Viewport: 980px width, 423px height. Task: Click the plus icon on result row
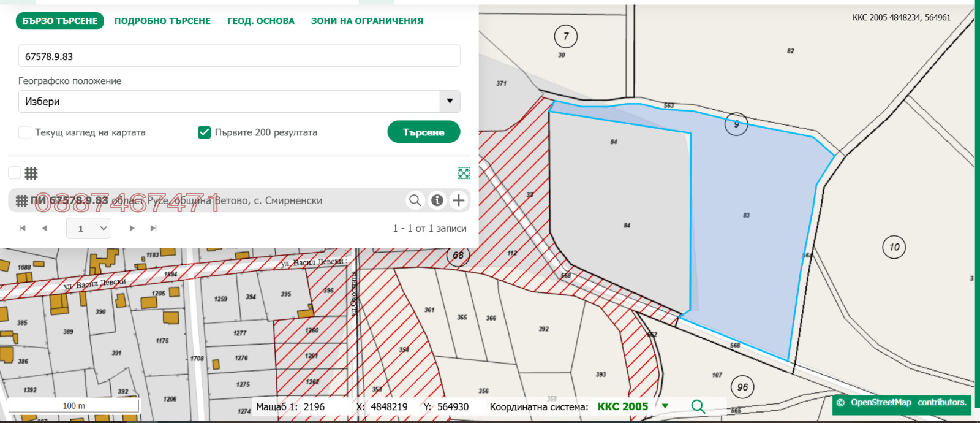[x=458, y=200]
